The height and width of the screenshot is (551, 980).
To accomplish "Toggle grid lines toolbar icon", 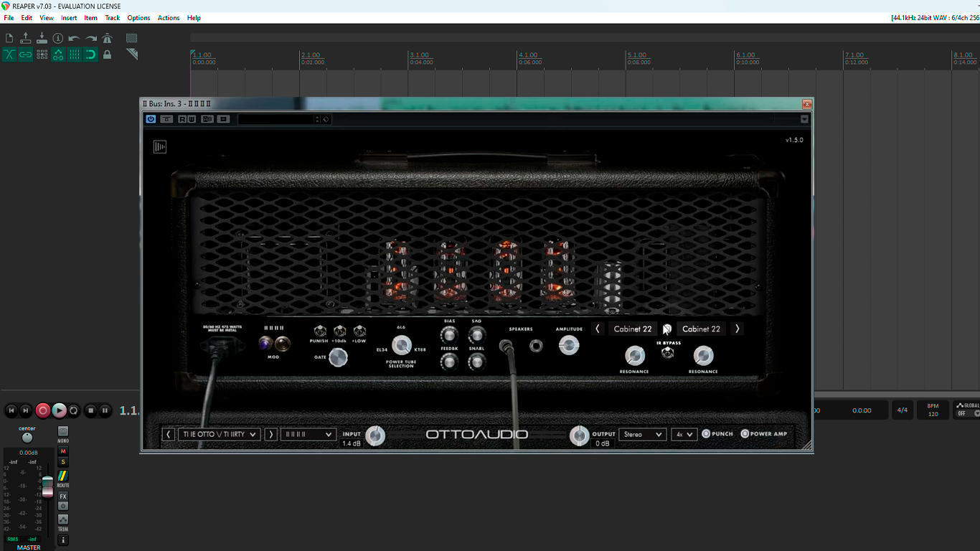I will [x=75, y=55].
